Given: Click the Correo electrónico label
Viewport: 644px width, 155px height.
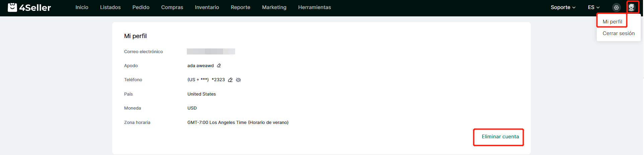Looking at the screenshot, I should [x=143, y=52].
